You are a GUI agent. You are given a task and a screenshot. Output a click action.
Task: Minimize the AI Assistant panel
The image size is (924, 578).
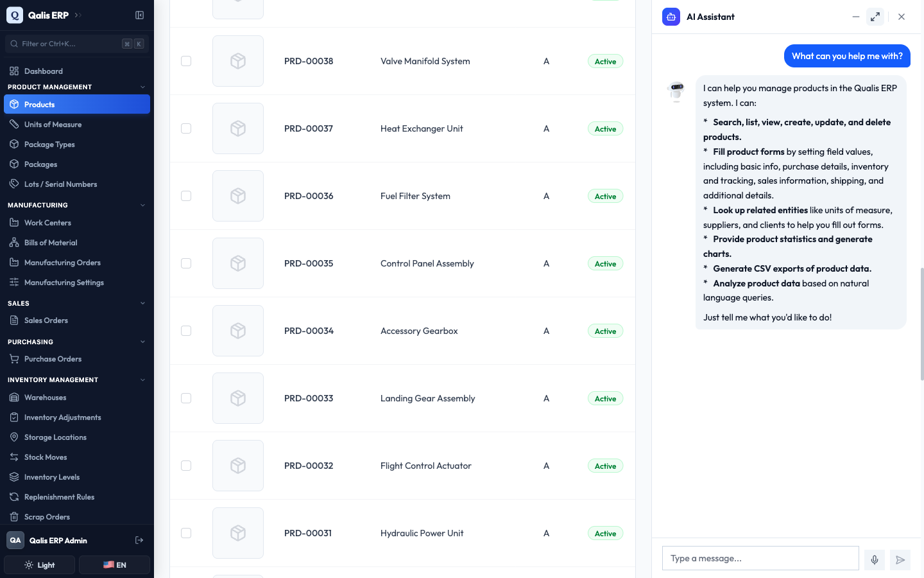pyautogui.click(x=855, y=17)
